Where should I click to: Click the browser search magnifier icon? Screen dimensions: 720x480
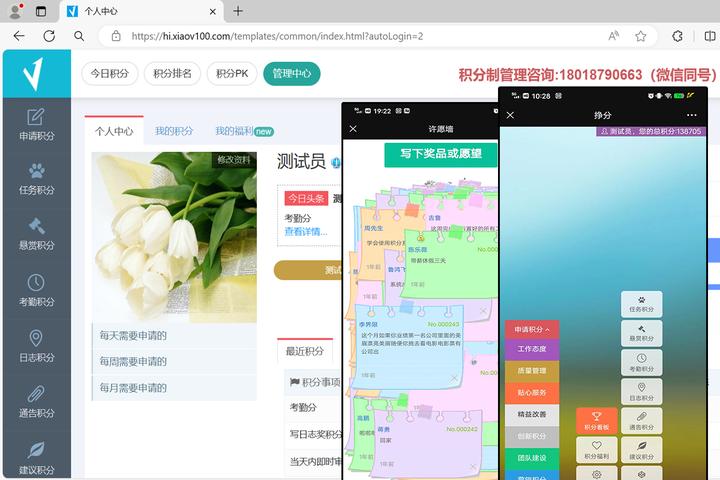(79, 36)
